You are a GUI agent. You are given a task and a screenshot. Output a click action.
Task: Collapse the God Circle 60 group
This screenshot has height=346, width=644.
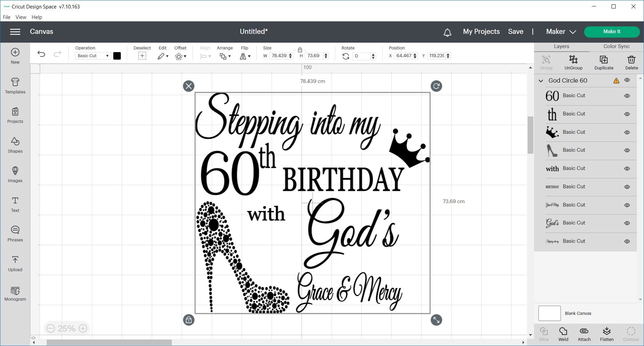(x=541, y=81)
